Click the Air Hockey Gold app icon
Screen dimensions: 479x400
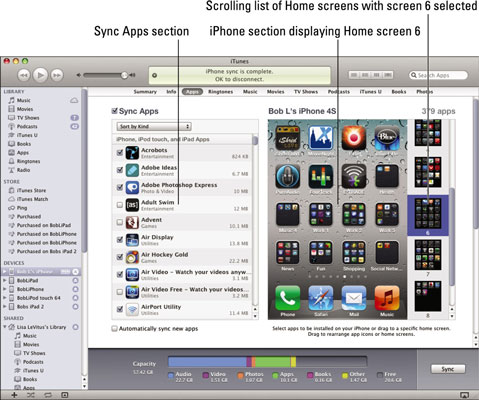[132, 257]
